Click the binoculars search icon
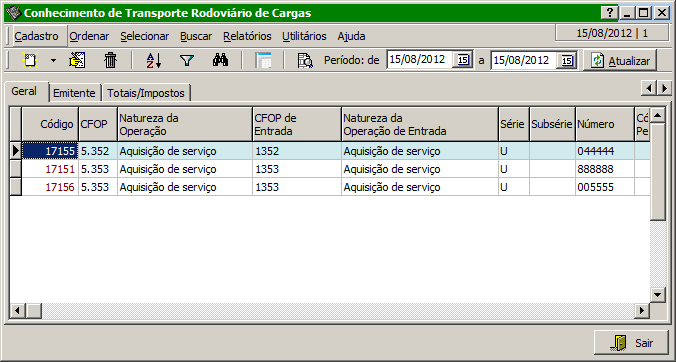Image resolution: width=676 pixels, height=362 pixels. [220, 60]
